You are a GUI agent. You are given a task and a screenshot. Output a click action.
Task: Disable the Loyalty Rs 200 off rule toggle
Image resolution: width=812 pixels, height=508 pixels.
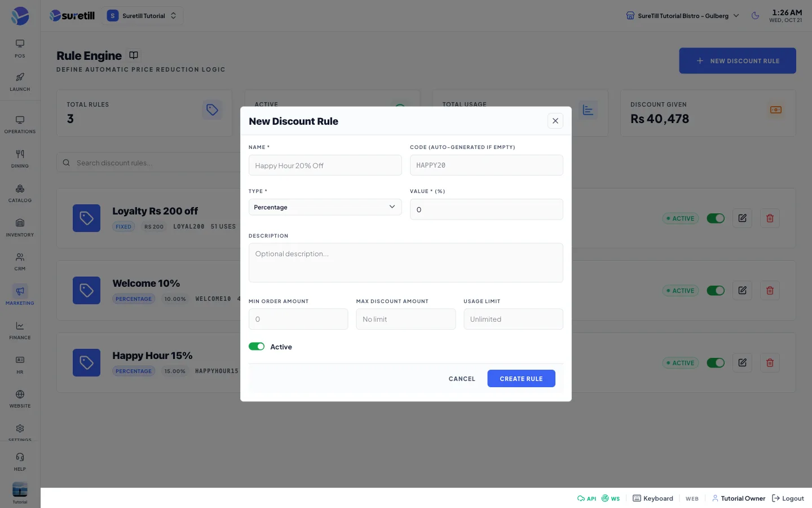click(x=716, y=218)
